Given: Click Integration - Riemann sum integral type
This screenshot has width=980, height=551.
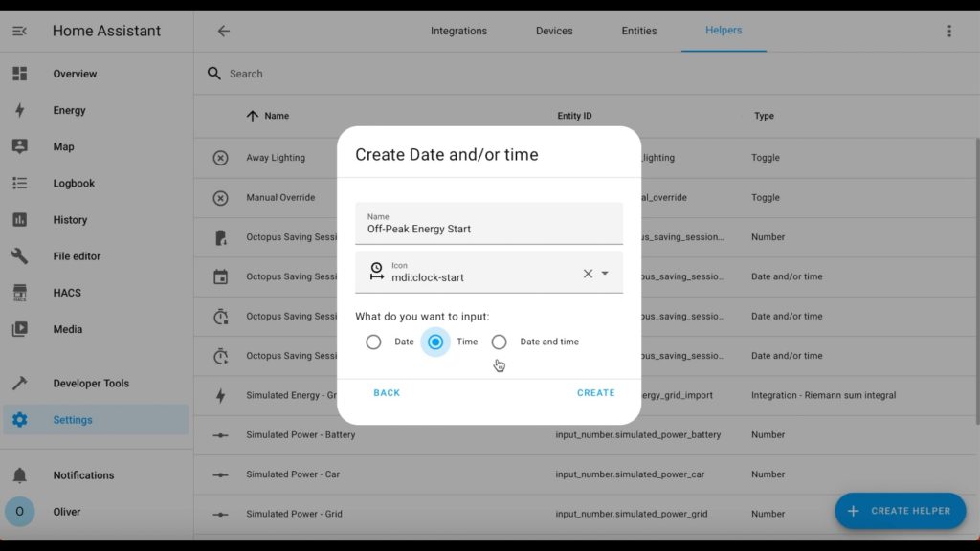Looking at the screenshot, I should pyautogui.click(x=823, y=395).
